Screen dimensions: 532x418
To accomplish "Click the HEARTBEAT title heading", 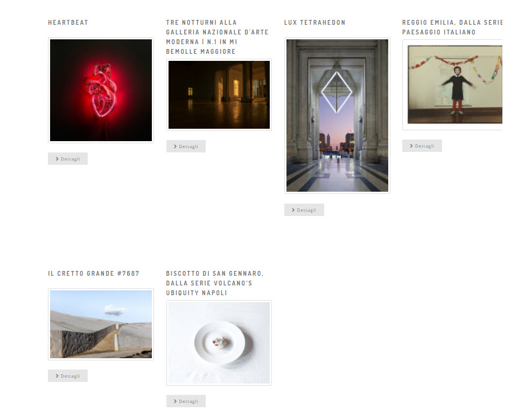I will 68,23.
